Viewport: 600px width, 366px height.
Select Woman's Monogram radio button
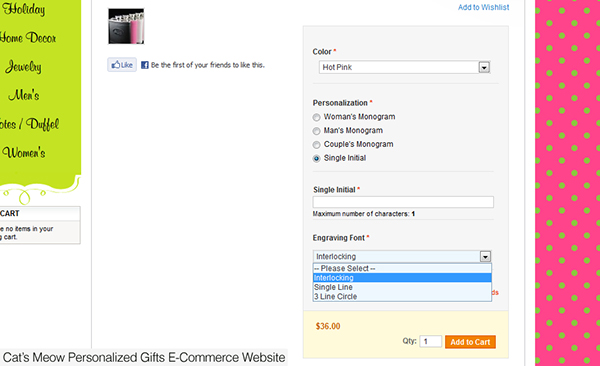(316, 117)
